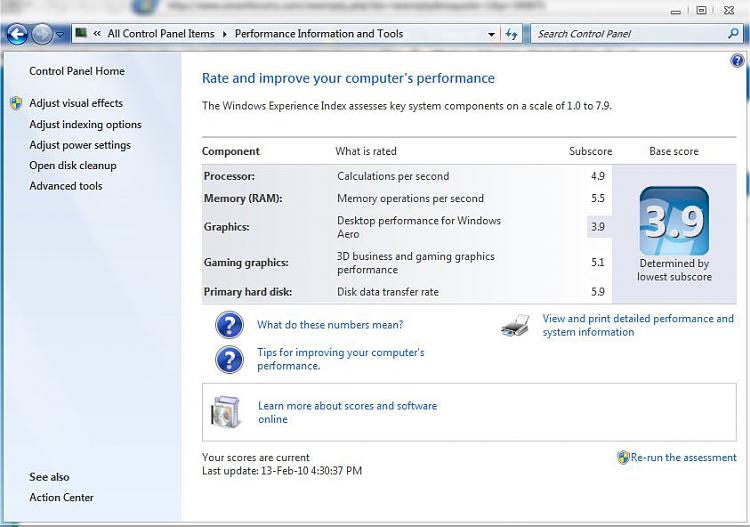
Task: Click the Processor component label
Action: pos(229,176)
